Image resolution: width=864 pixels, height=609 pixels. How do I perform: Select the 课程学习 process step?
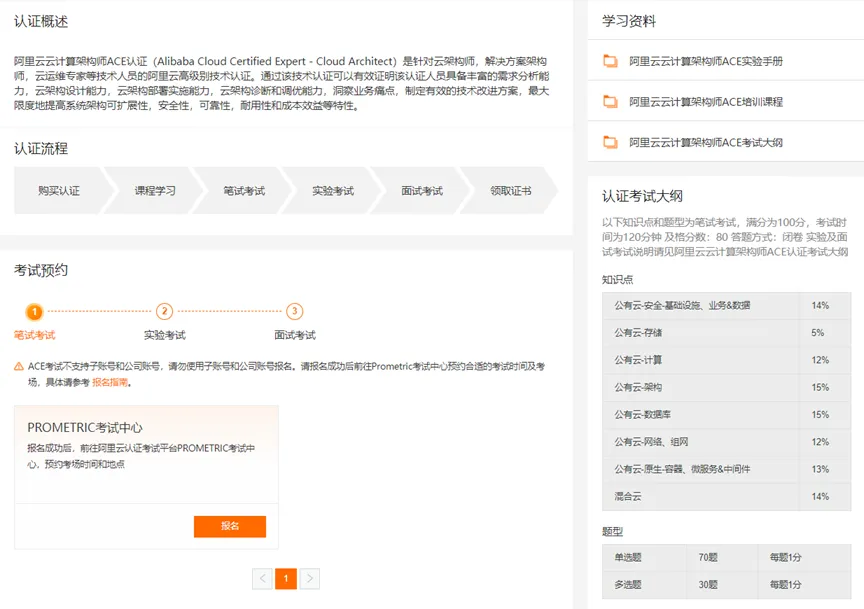[155, 191]
